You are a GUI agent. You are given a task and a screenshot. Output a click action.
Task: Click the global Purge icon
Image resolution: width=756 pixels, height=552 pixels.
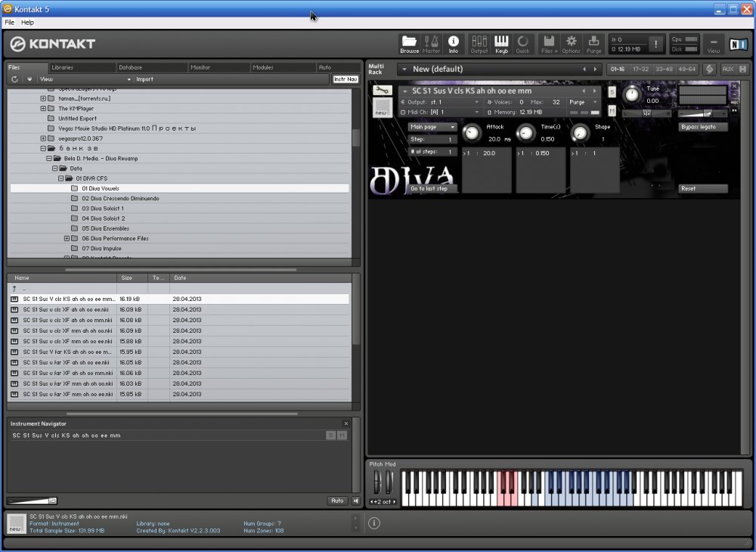click(594, 45)
